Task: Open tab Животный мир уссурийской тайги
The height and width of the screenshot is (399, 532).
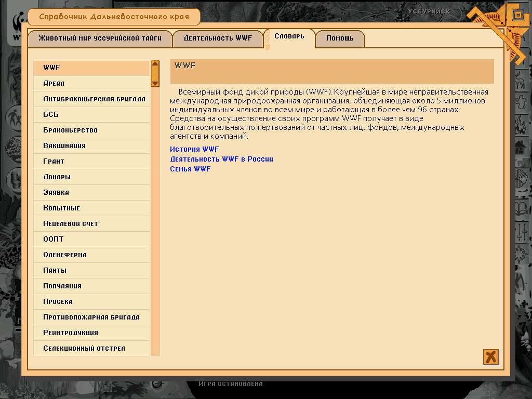Action: click(100, 38)
